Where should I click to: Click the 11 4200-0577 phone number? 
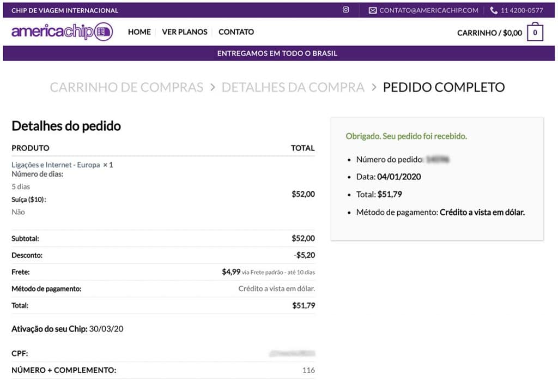(x=521, y=10)
